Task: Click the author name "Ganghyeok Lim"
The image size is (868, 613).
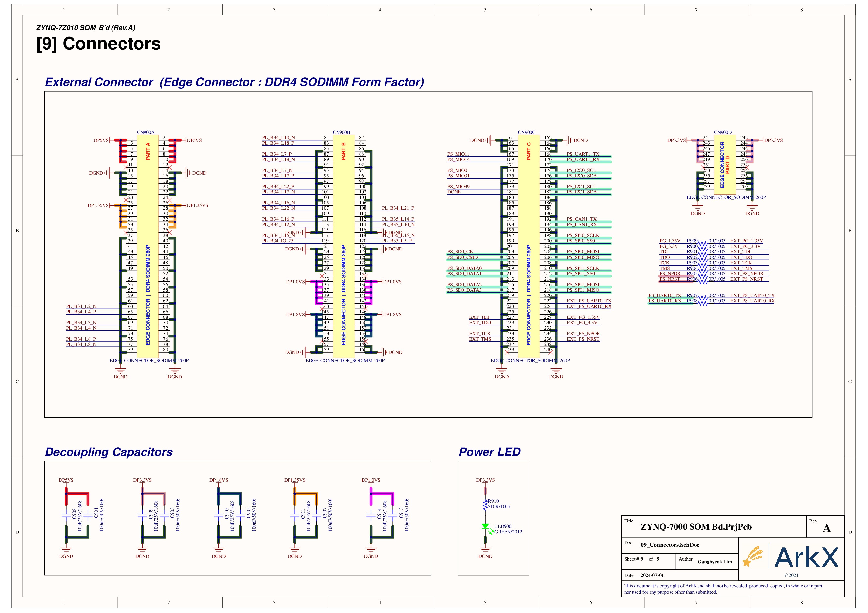Action: point(715,562)
